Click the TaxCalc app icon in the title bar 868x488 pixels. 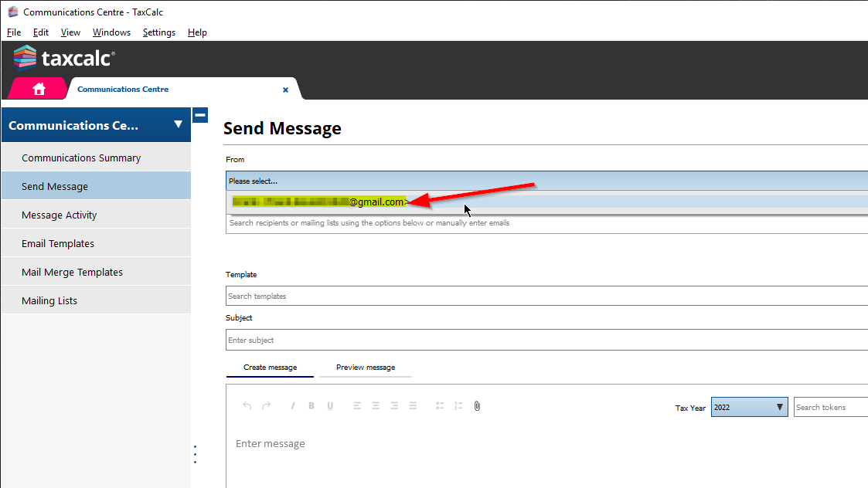click(x=12, y=12)
